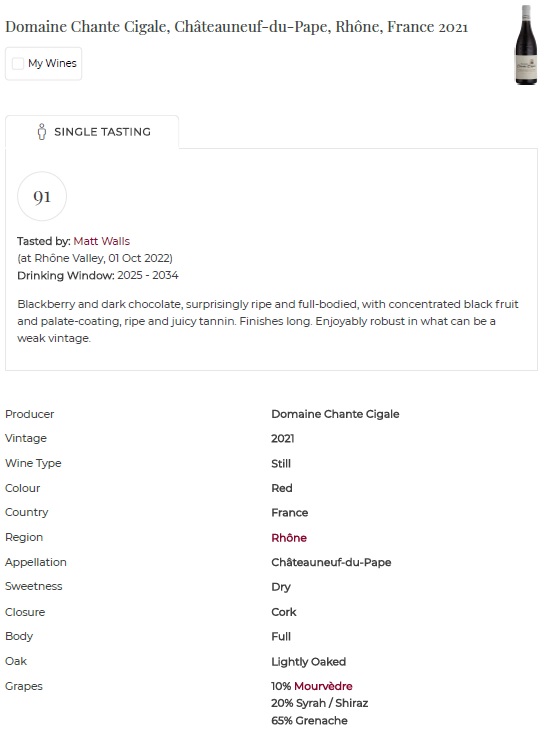Click the Domaine Chante Cigale producer value
The width and height of the screenshot is (546, 743).
pos(335,414)
